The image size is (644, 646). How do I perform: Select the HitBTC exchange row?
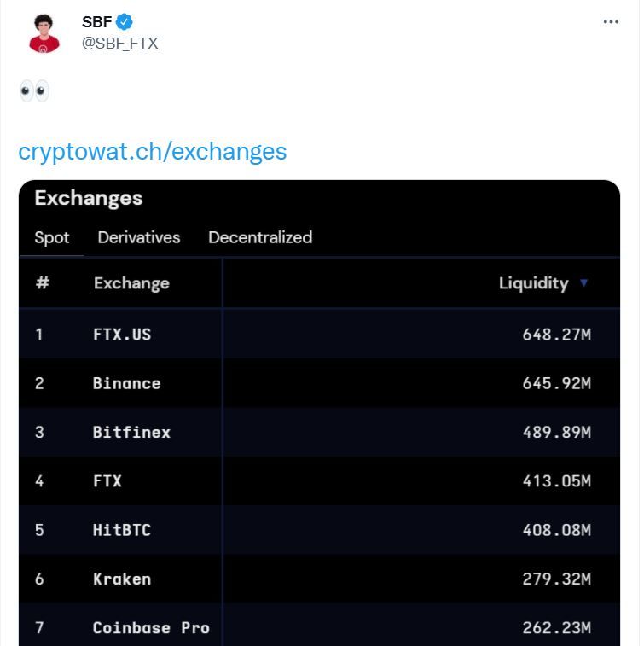[x=122, y=530]
